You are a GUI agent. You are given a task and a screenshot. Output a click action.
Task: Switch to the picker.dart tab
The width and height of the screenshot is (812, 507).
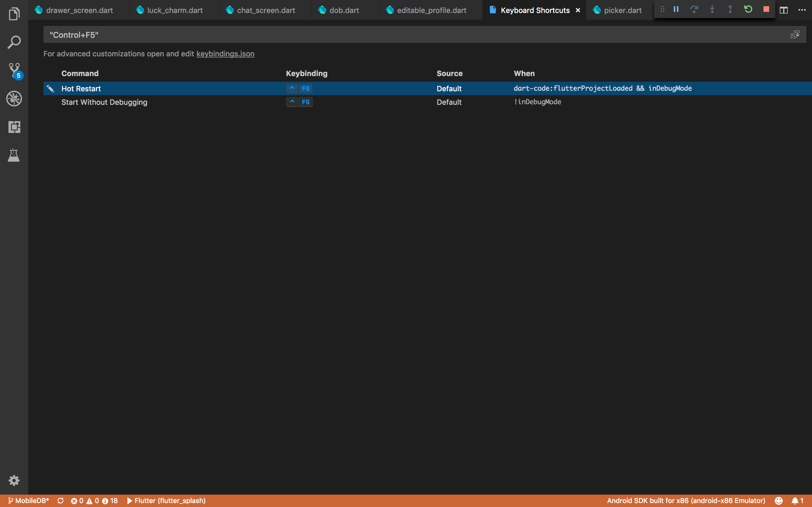(x=623, y=10)
